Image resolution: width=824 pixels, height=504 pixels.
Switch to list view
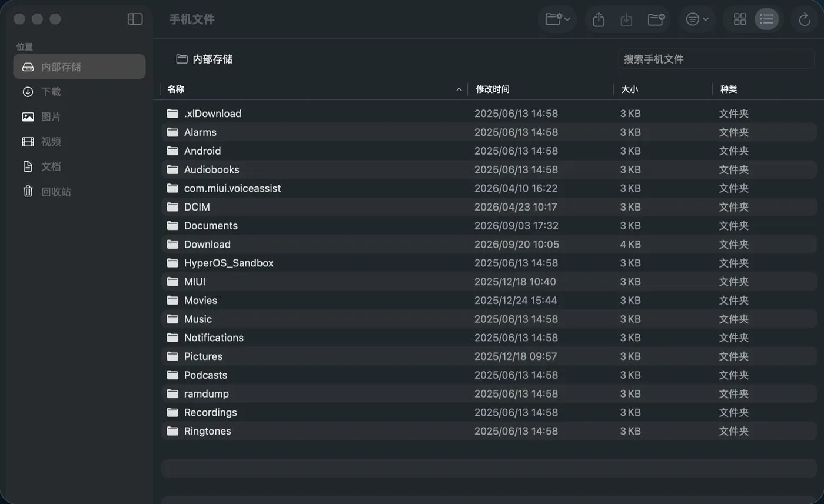pyautogui.click(x=766, y=19)
